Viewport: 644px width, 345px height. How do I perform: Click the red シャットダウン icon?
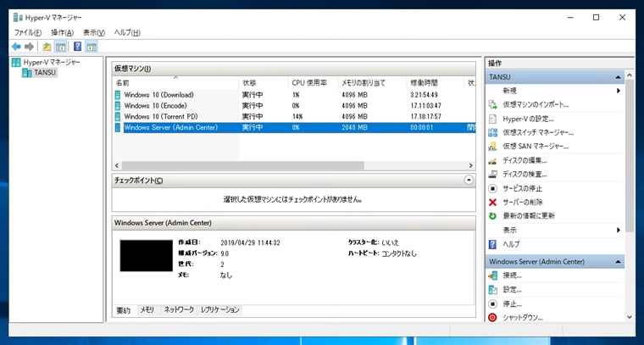tap(493, 318)
